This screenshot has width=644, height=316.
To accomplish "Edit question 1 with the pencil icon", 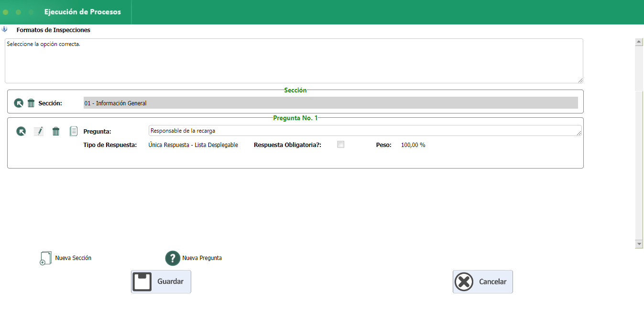I will [x=38, y=131].
